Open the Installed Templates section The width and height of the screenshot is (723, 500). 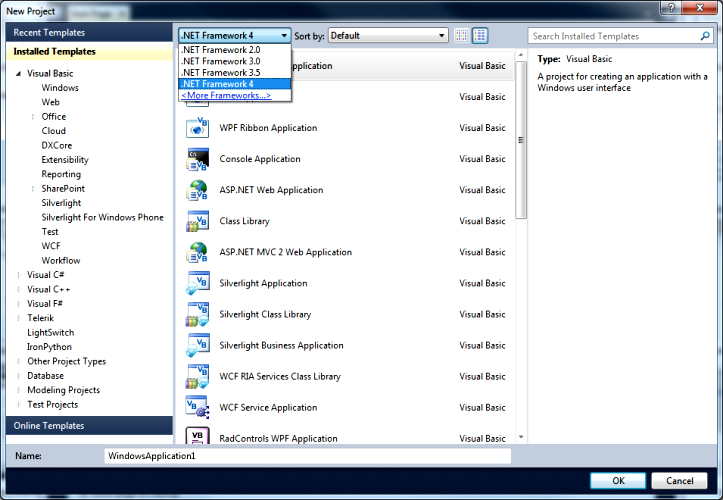(89, 52)
